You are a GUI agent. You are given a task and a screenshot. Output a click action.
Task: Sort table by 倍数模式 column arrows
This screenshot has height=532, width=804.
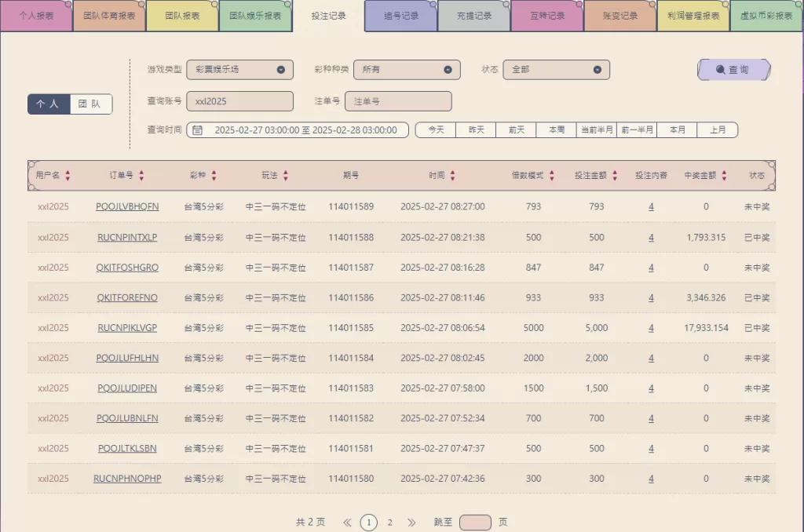[552, 175]
